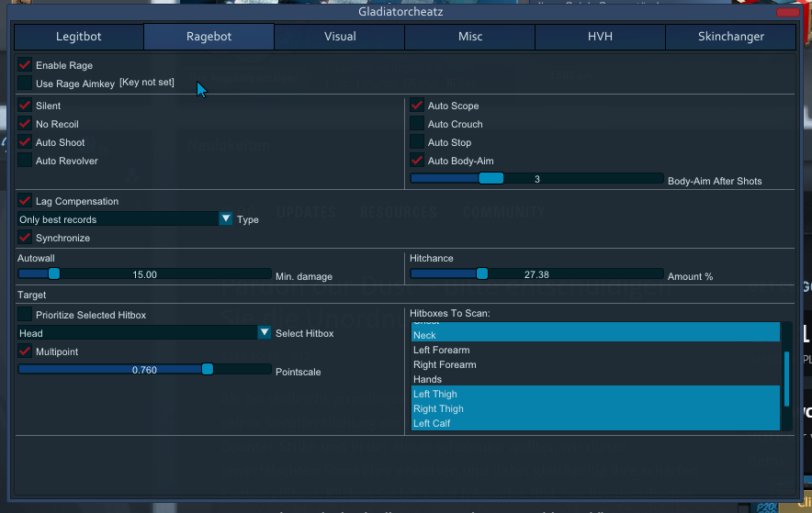
Task: Expand the Lag Compensation Type dropdown arrow
Action: point(226,218)
